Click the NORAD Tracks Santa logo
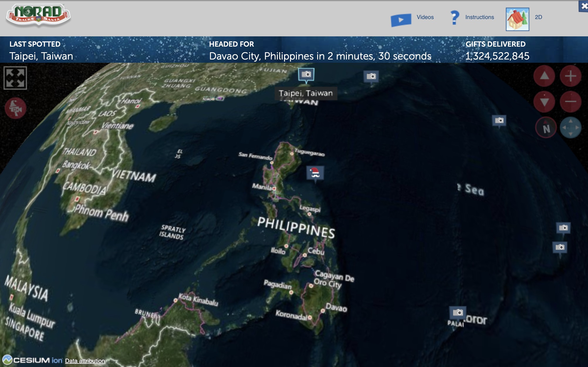The image size is (588, 367). [38, 15]
